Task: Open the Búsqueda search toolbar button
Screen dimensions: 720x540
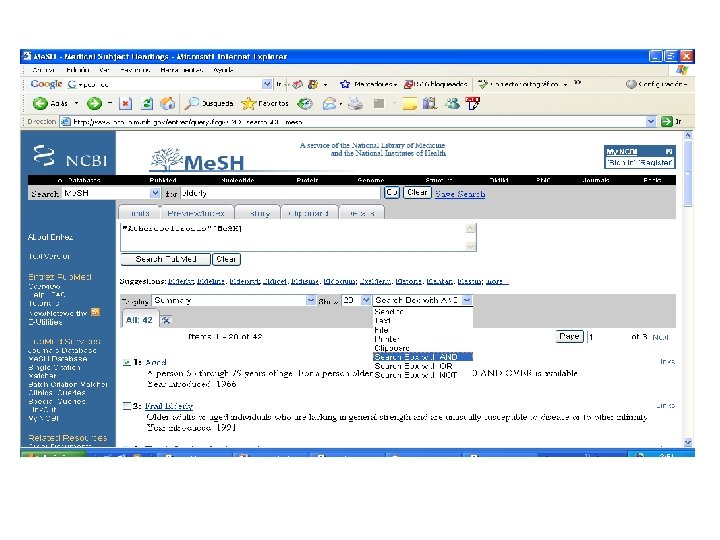Action: (209, 104)
